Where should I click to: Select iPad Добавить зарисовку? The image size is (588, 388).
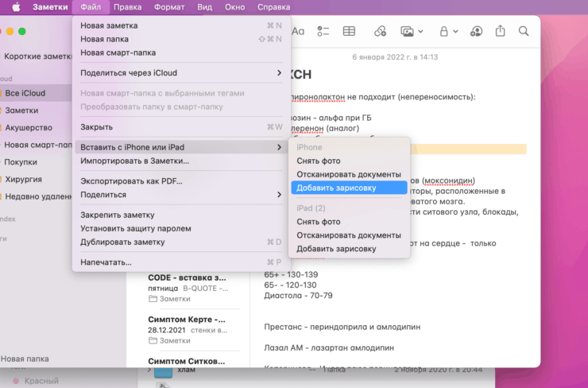click(349, 248)
